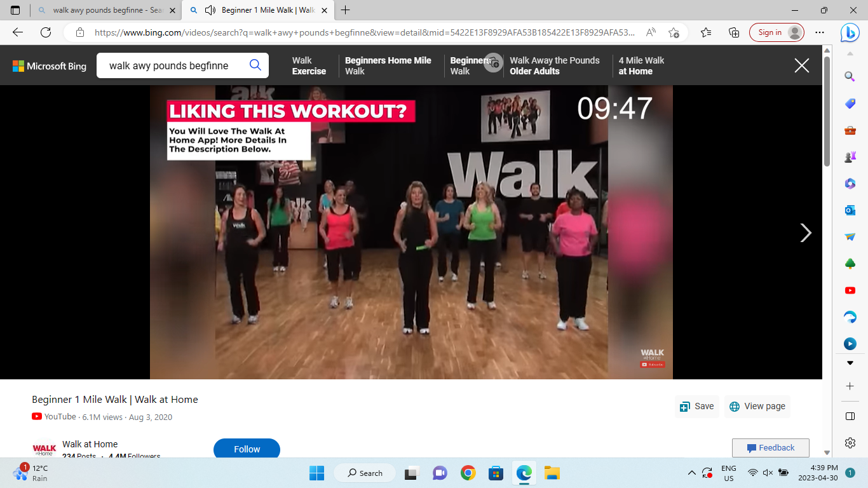Expand more sidebar apps with the down arrow
868x488 pixels.
(x=850, y=363)
